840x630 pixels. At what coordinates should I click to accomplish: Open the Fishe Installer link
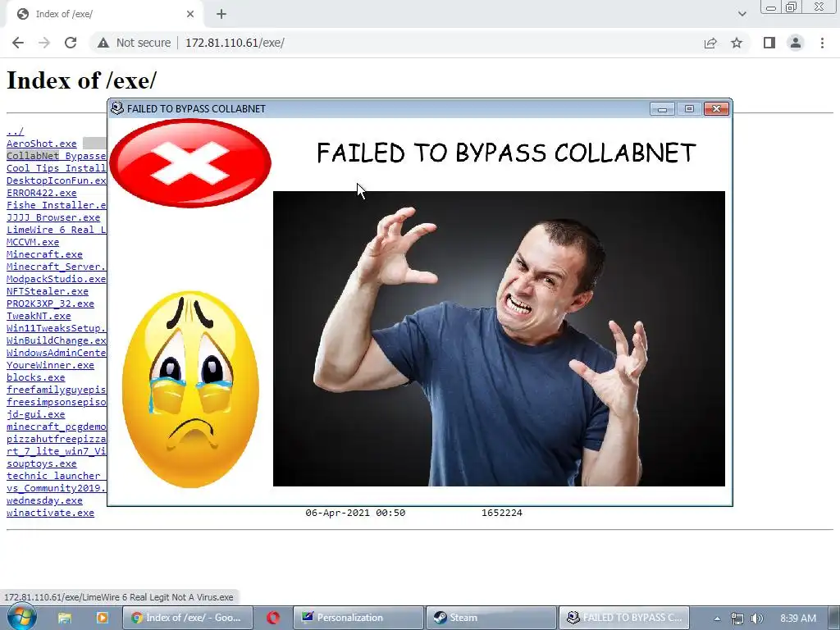coord(57,205)
